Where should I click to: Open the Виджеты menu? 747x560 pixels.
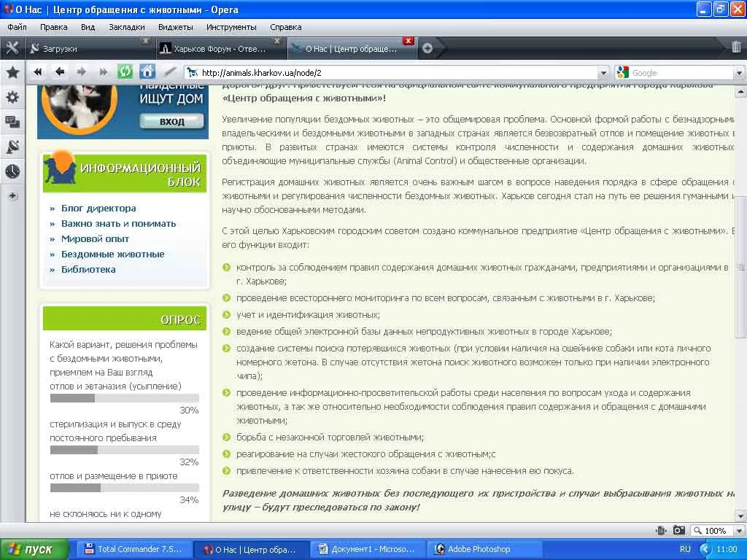coord(175,27)
